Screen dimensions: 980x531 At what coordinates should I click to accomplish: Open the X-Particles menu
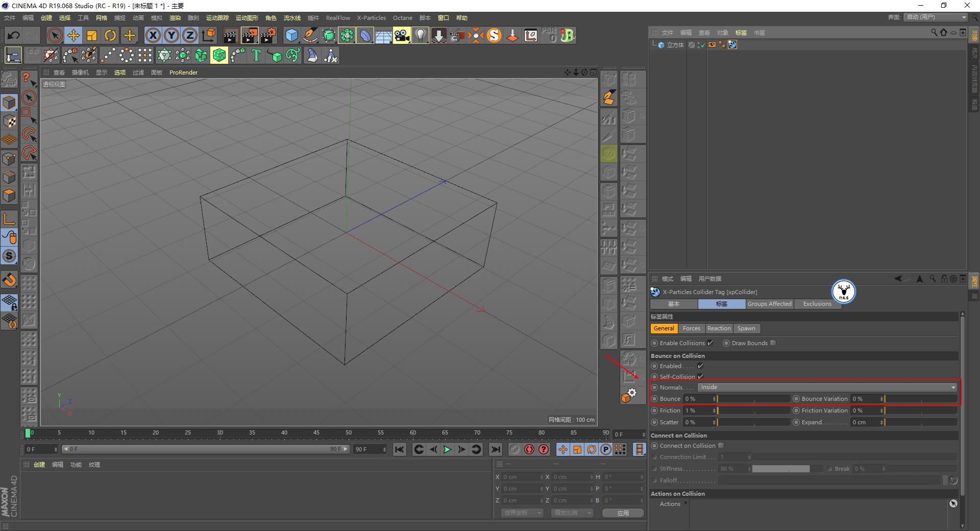coord(371,17)
